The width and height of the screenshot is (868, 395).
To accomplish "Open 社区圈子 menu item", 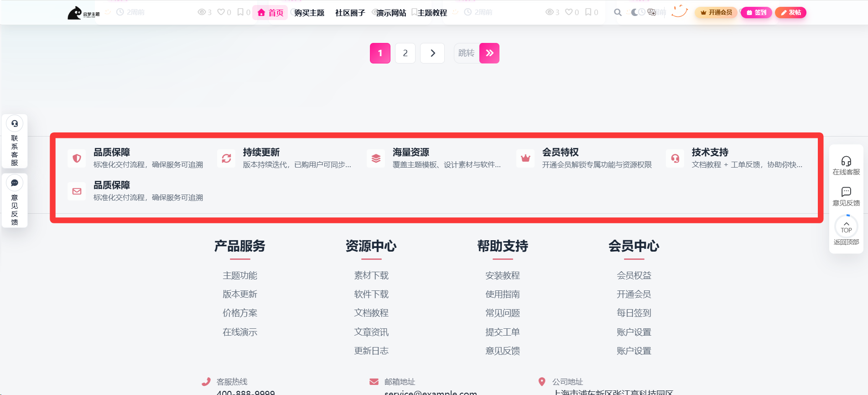I will coord(350,13).
